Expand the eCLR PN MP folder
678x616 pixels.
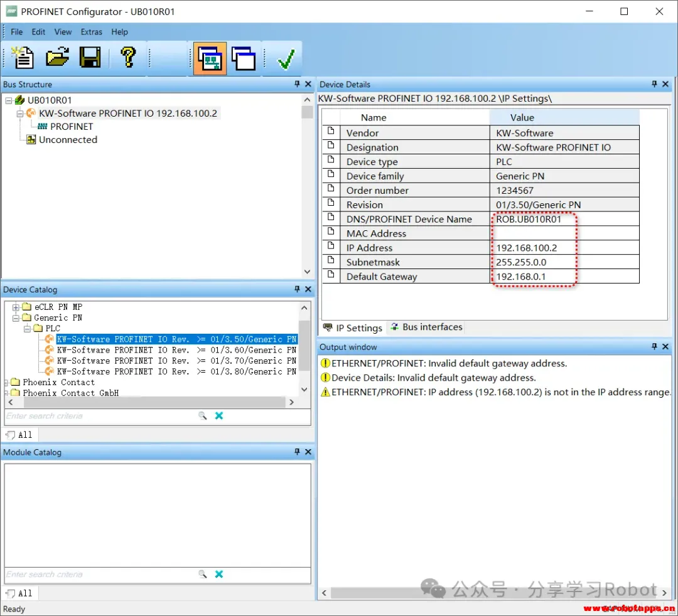click(x=16, y=307)
